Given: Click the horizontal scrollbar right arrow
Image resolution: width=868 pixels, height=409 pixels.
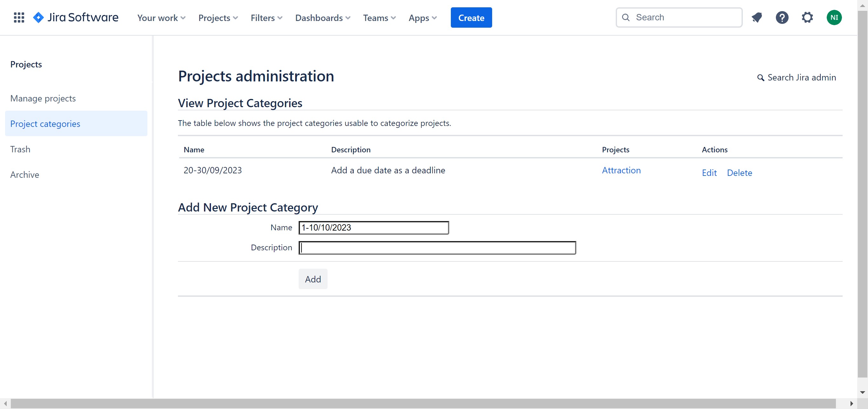Looking at the screenshot, I should (852, 404).
